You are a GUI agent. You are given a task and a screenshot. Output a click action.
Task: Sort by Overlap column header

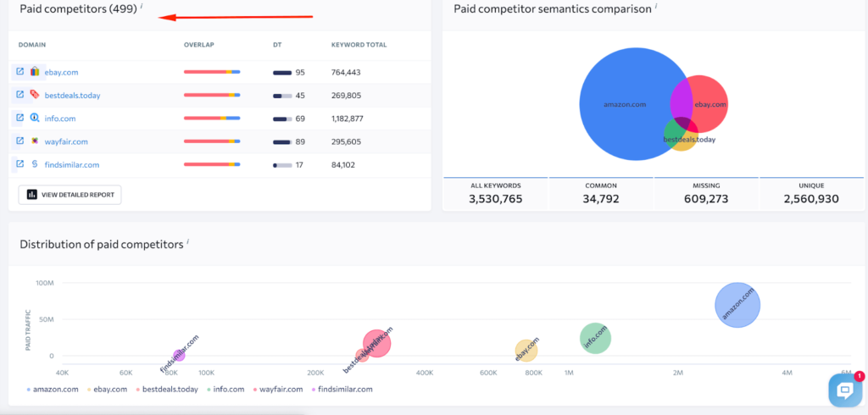pyautogui.click(x=198, y=45)
